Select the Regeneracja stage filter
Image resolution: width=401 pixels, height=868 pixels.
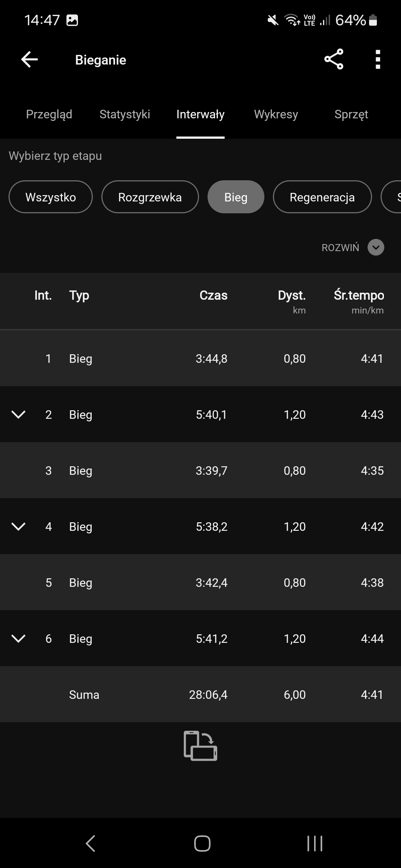coord(322,197)
